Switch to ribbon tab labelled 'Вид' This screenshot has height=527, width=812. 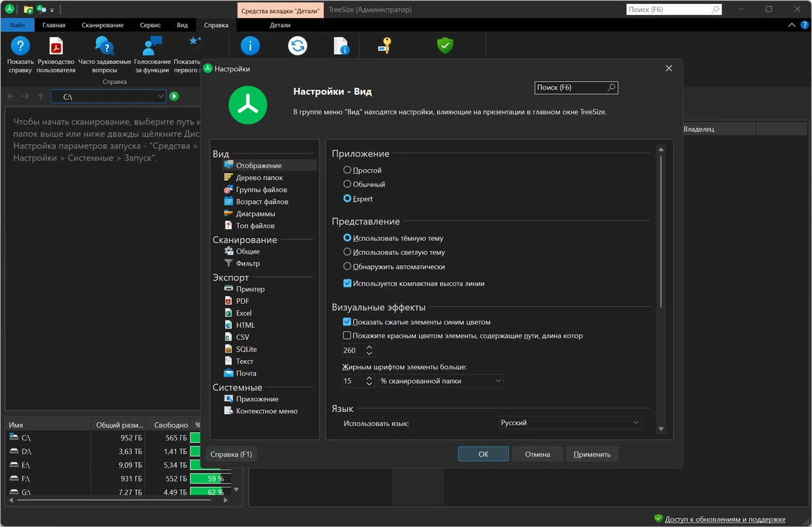coord(182,25)
